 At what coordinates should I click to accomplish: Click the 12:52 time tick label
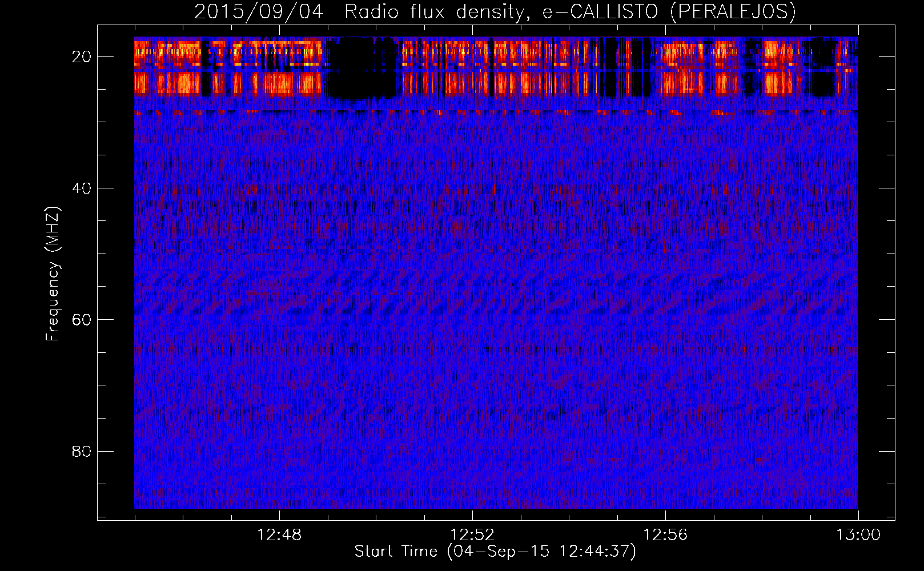[x=472, y=535]
